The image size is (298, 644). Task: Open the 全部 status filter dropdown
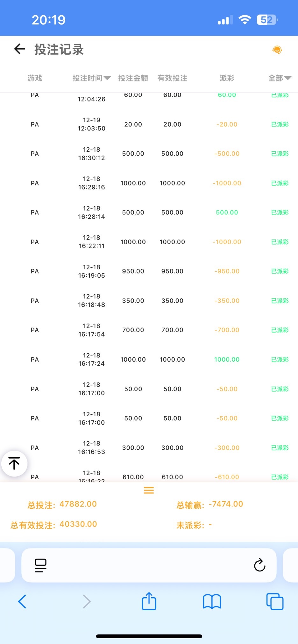[280, 78]
